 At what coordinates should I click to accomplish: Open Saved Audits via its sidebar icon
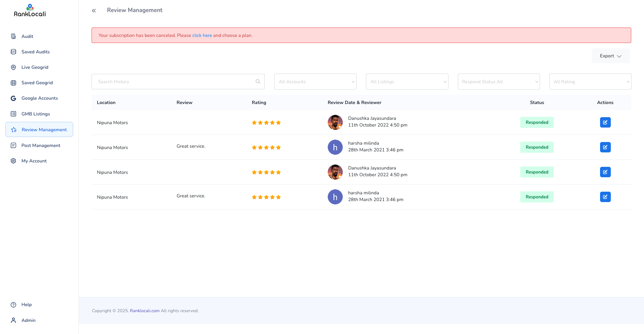click(x=13, y=52)
